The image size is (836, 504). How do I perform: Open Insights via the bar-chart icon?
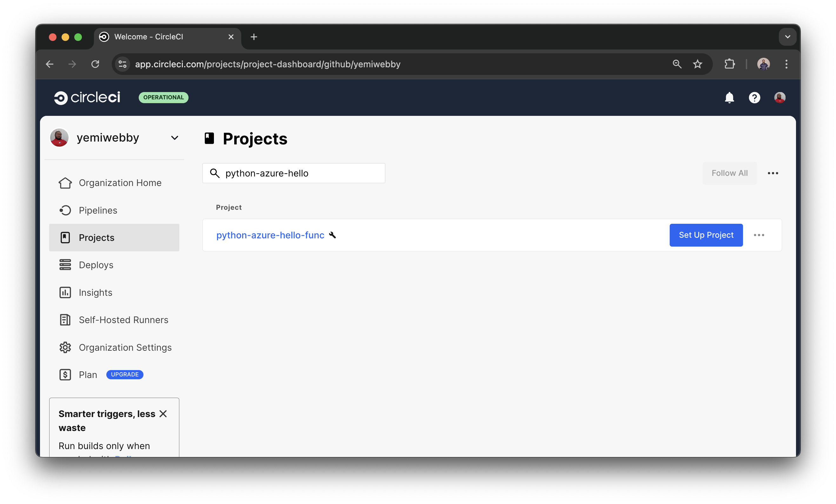(x=65, y=292)
